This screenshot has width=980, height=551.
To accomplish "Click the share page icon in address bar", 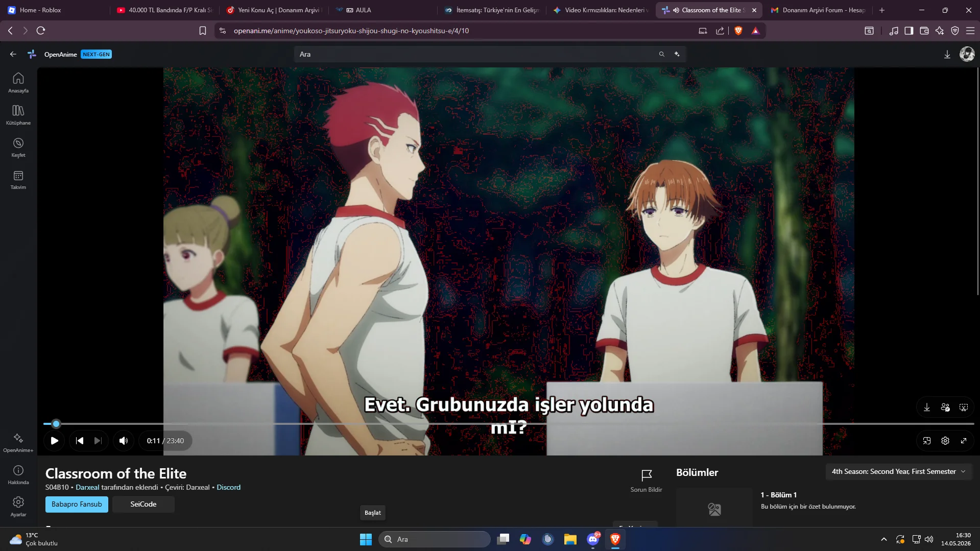I will point(720,31).
